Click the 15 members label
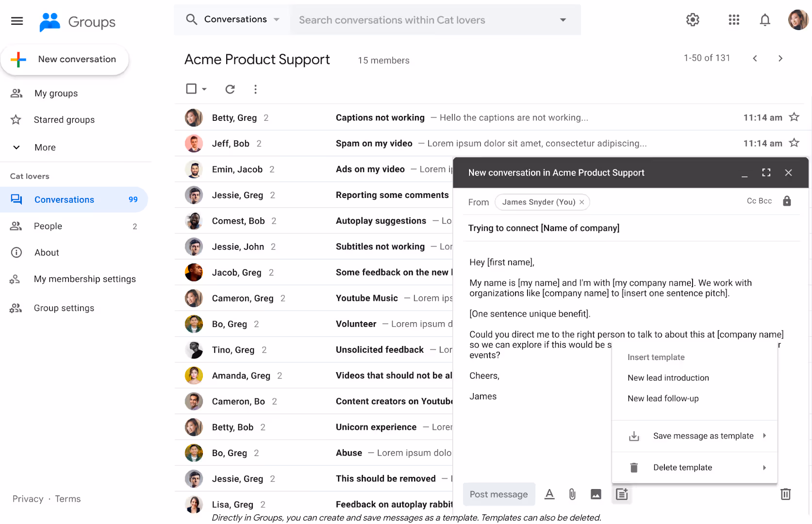The image size is (812, 524). pyautogui.click(x=383, y=61)
